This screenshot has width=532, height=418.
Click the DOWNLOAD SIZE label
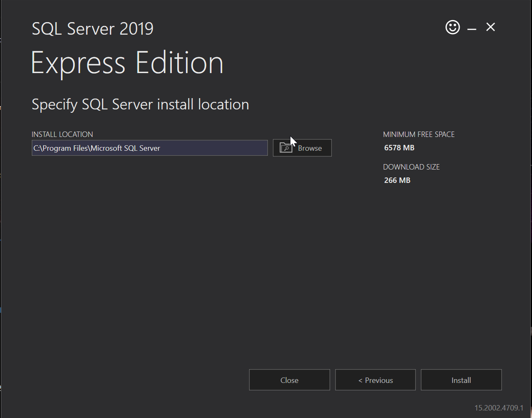point(411,167)
